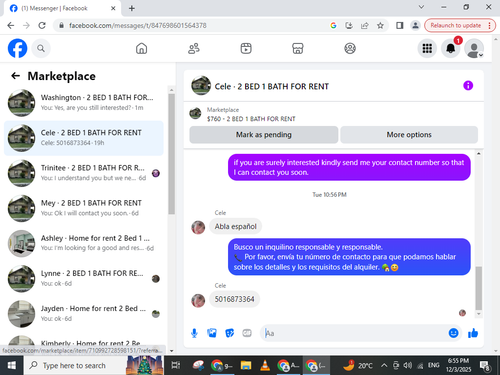Choose a GIF icon
Image resolution: width=500 pixels, height=375 pixels.
point(247,333)
